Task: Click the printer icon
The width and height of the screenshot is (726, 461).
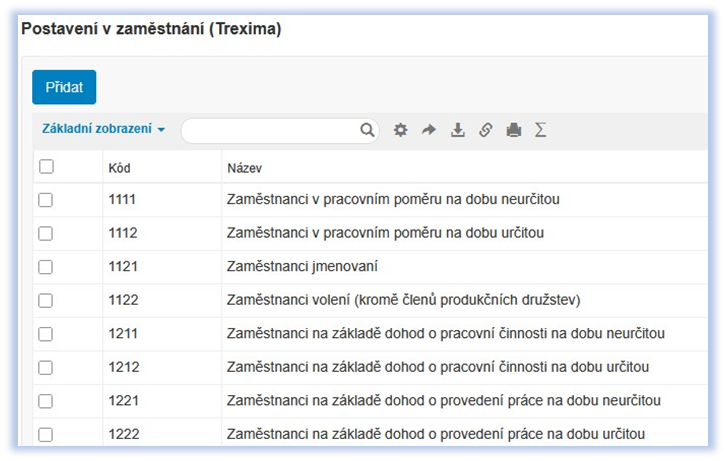Action: [x=513, y=130]
